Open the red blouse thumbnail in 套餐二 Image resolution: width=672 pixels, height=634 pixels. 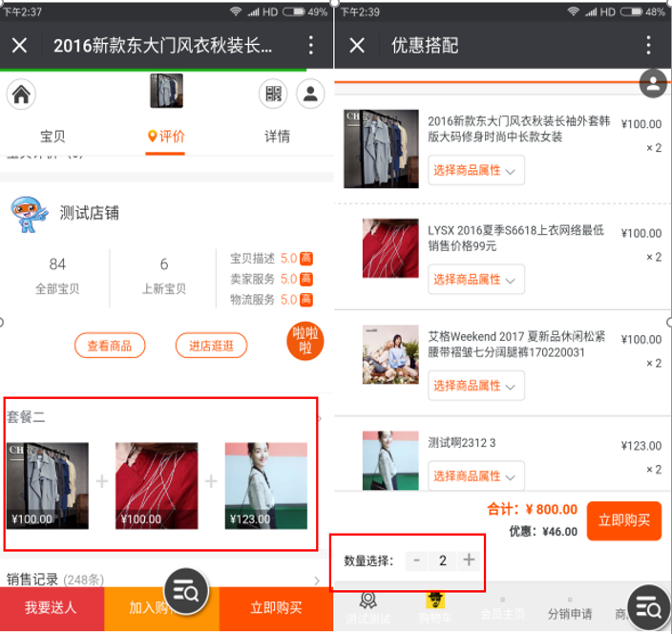(x=157, y=485)
